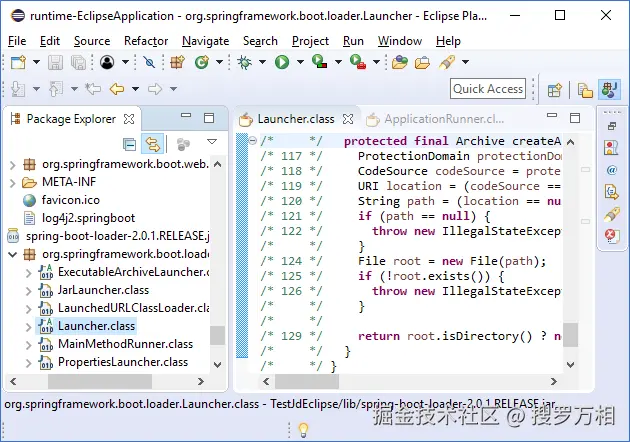Click Package Explorer horizontal scrollbar thumb
Screen dimensions: 630x442
click(x=100, y=381)
